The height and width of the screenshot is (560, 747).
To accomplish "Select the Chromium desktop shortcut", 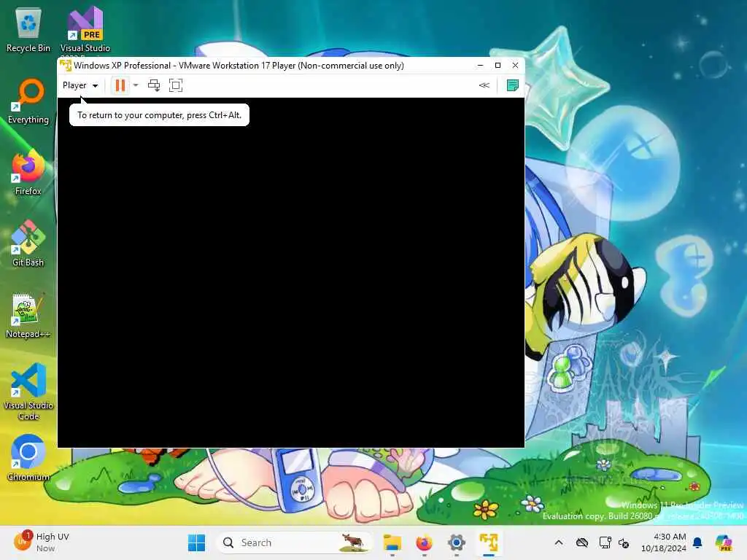I will (x=28, y=458).
